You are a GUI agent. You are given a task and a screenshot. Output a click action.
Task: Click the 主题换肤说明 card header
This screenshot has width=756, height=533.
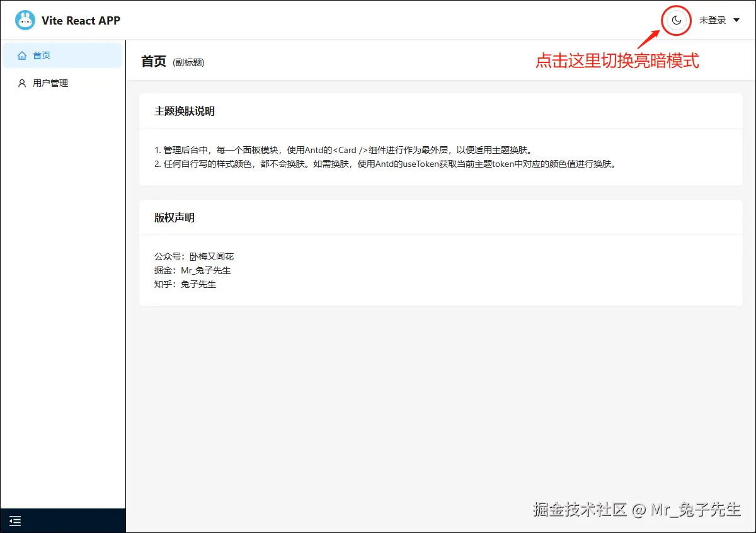186,111
